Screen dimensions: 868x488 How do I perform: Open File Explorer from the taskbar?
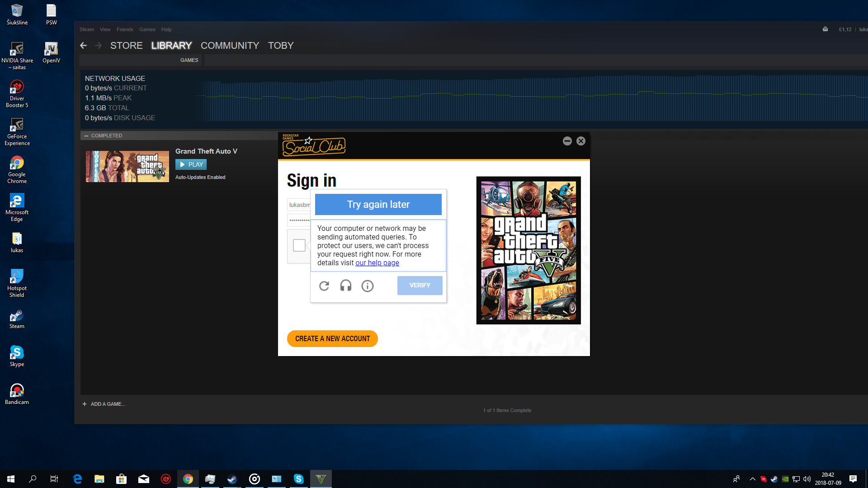[x=99, y=479]
